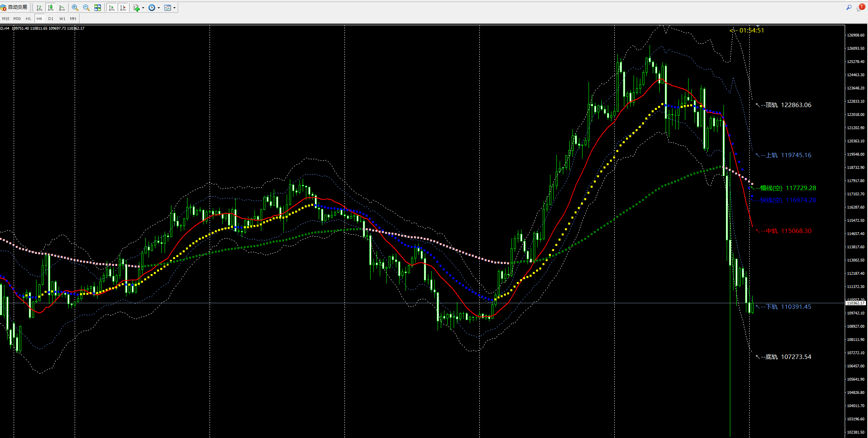Switch to the M15 timeframe

(6, 18)
